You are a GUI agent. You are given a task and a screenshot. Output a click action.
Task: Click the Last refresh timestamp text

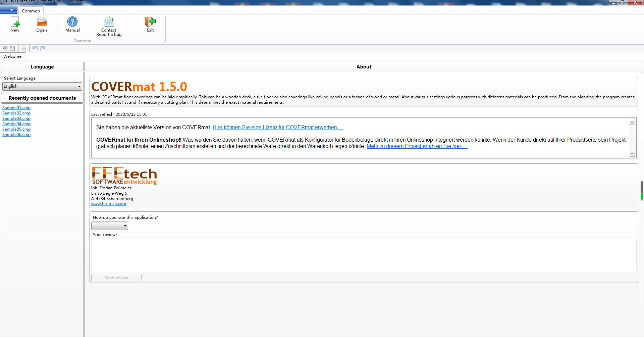click(119, 114)
